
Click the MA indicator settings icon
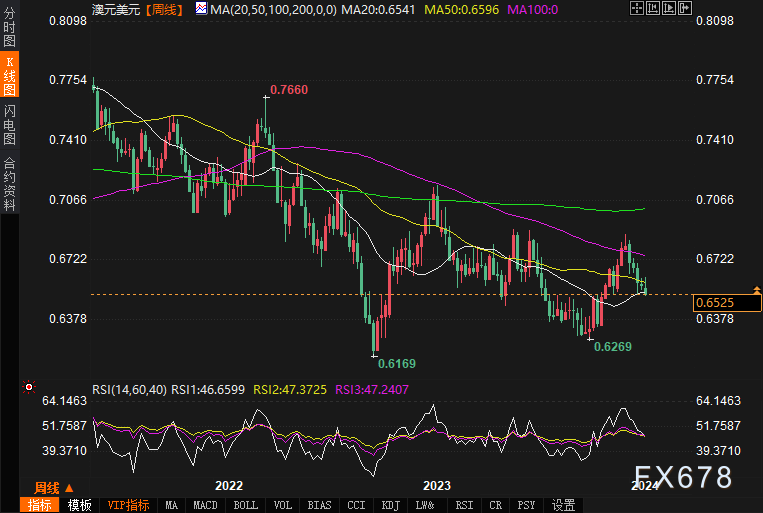click(202, 8)
